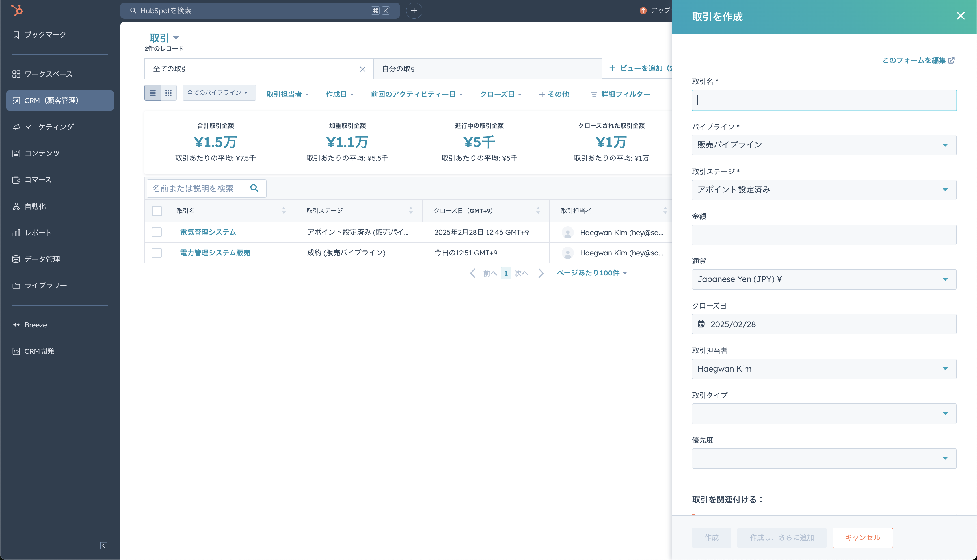Expand the 通貨 Japanese Yen dropdown
Viewport: 977px width, 560px height.
pyautogui.click(x=824, y=279)
